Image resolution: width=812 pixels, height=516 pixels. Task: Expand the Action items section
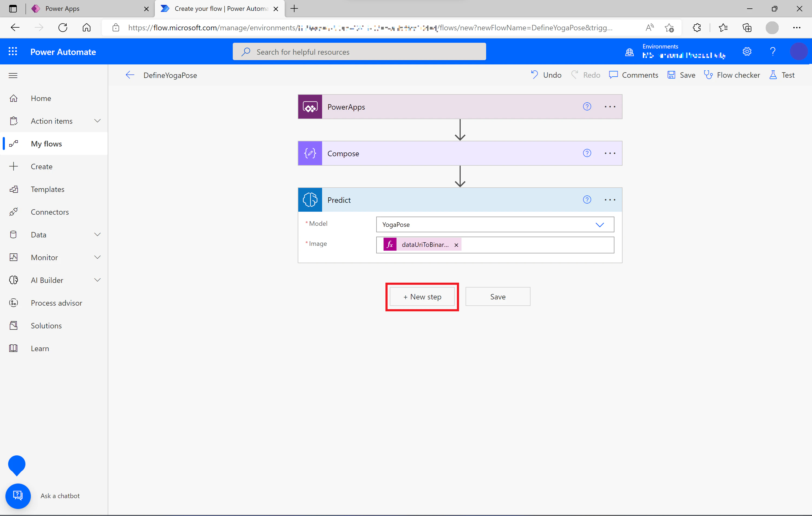(x=97, y=121)
